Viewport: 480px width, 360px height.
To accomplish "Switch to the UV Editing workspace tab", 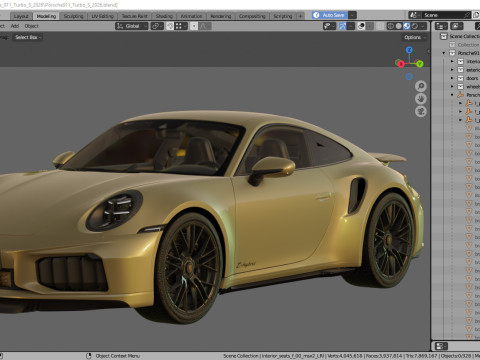I will click(102, 16).
